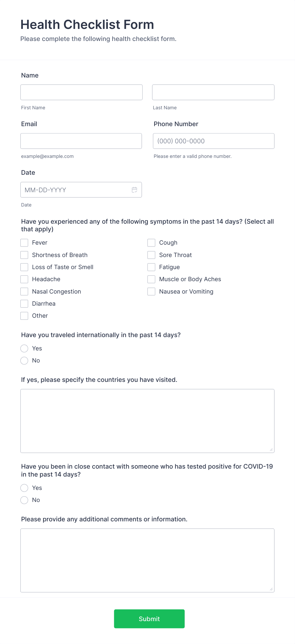
Task: Open the date picker calendar icon
Action: (134, 190)
